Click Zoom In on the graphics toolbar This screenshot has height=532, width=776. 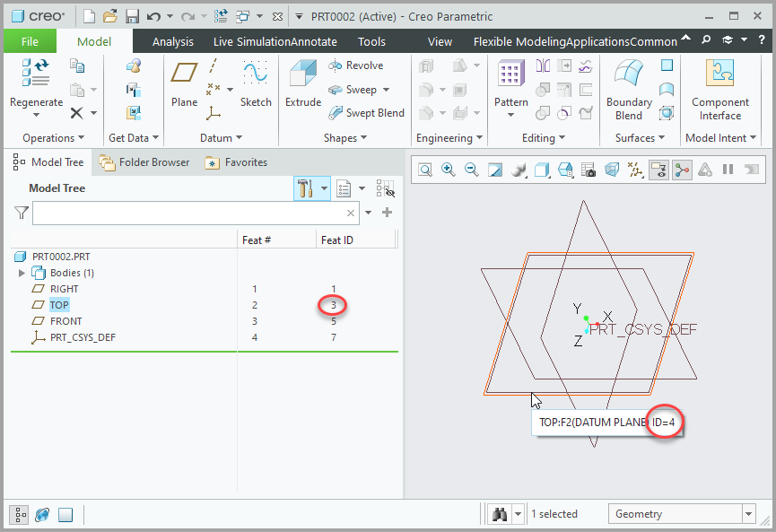[447, 169]
